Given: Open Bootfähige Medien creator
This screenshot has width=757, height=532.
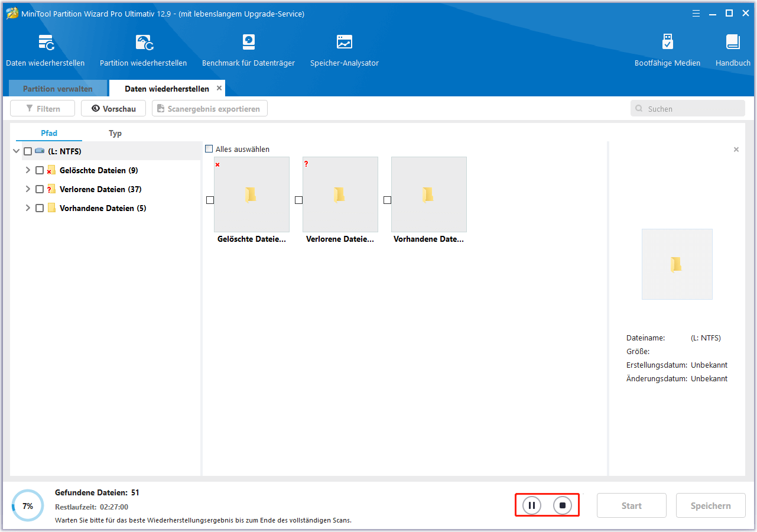Looking at the screenshot, I should [x=667, y=50].
